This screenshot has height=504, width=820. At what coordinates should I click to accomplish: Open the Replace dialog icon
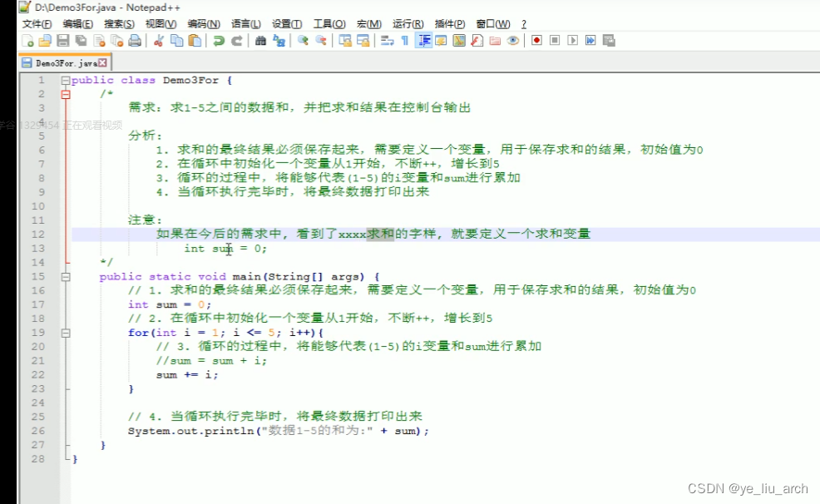point(279,41)
